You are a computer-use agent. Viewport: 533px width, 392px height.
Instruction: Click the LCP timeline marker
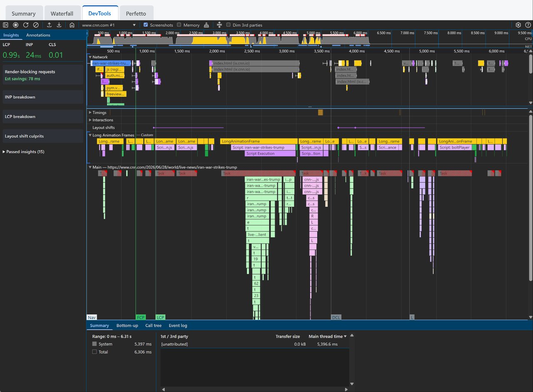click(x=160, y=317)
